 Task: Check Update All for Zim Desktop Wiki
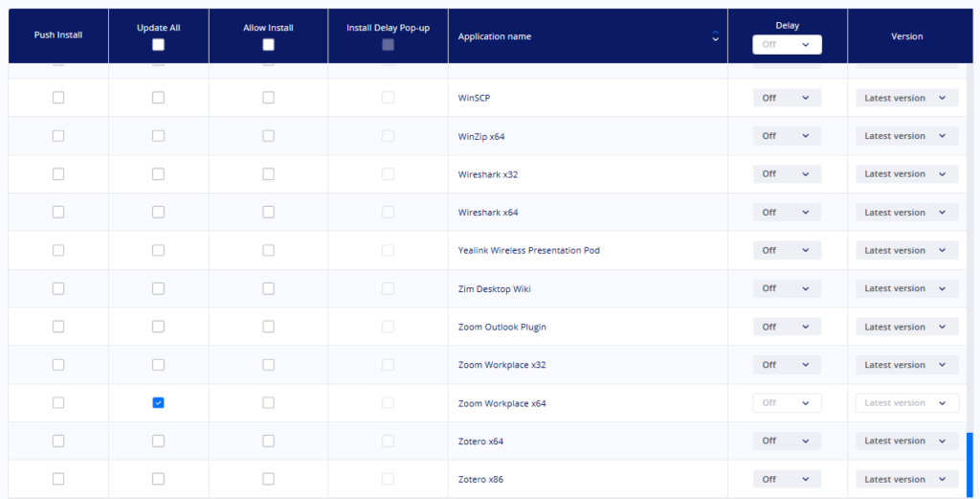158,288
